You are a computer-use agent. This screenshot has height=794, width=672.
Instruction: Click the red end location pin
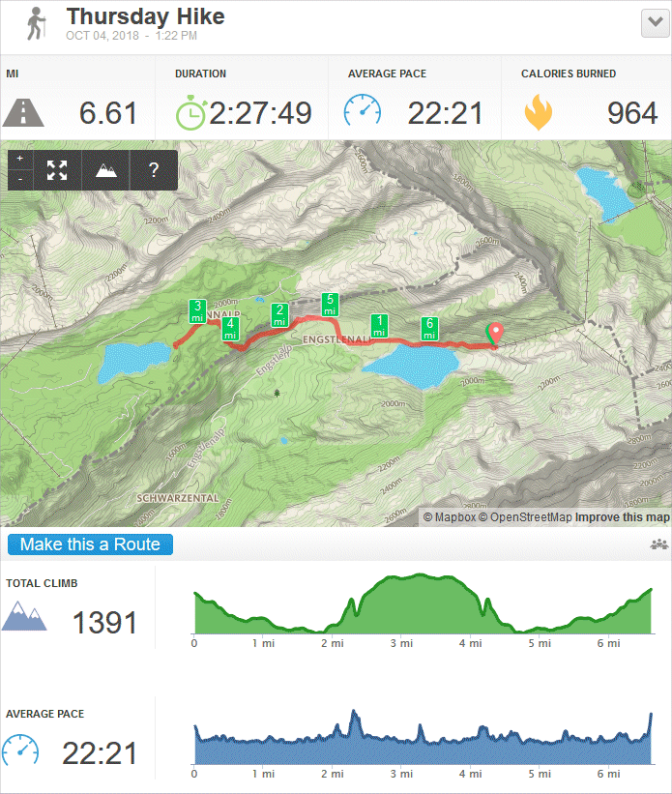(495, 335)
